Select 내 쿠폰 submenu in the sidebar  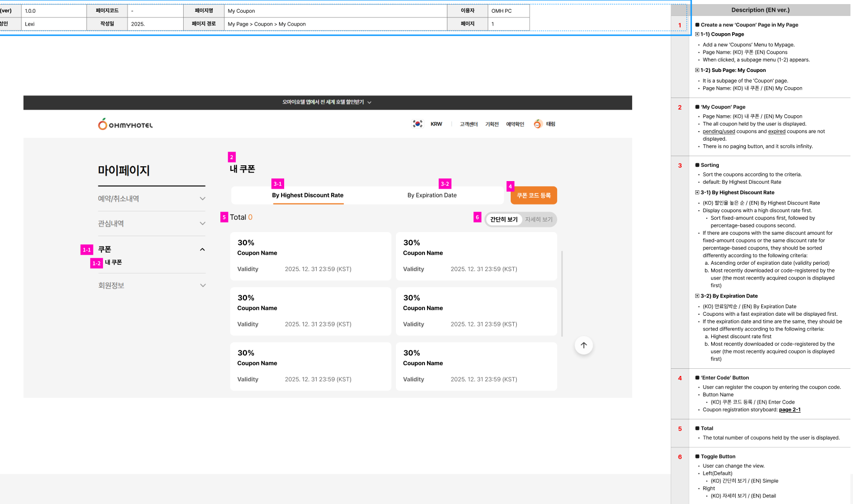point(113,262)
